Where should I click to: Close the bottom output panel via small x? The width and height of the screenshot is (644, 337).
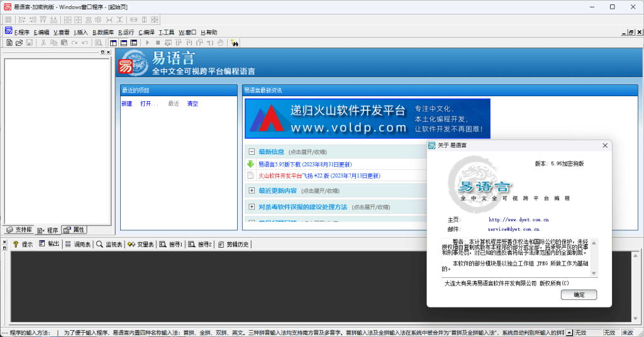click(x=4, y=242)
